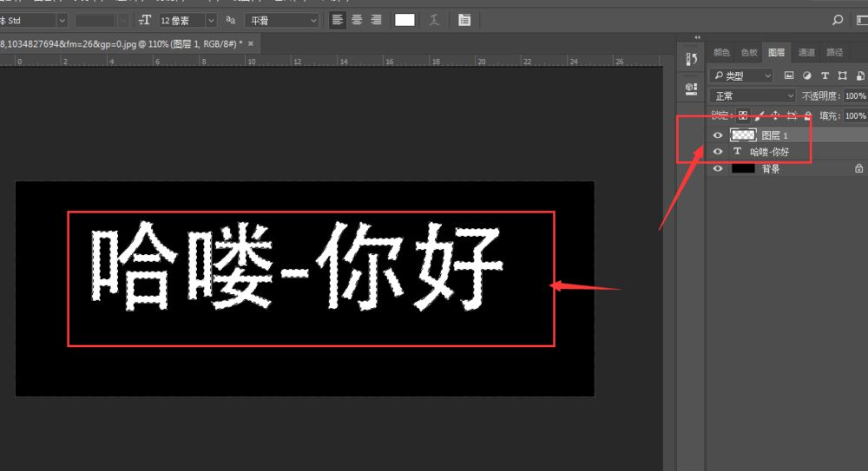Click the 哈喽-你好 layer T icon

737,151
